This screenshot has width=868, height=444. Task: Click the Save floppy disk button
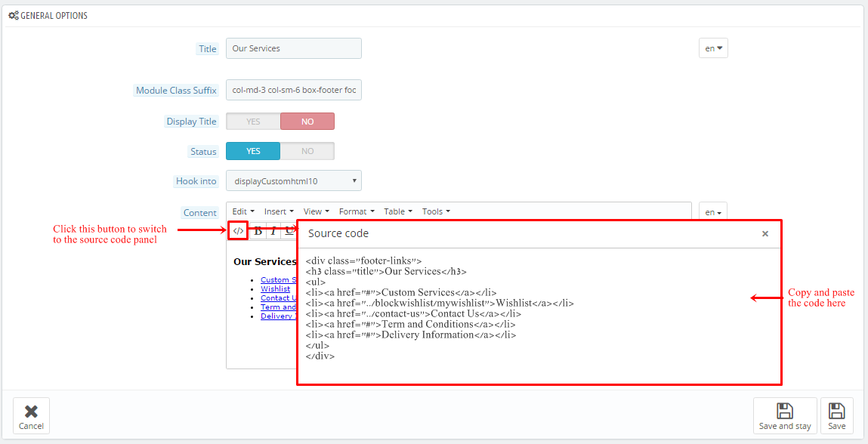point(836,416)
